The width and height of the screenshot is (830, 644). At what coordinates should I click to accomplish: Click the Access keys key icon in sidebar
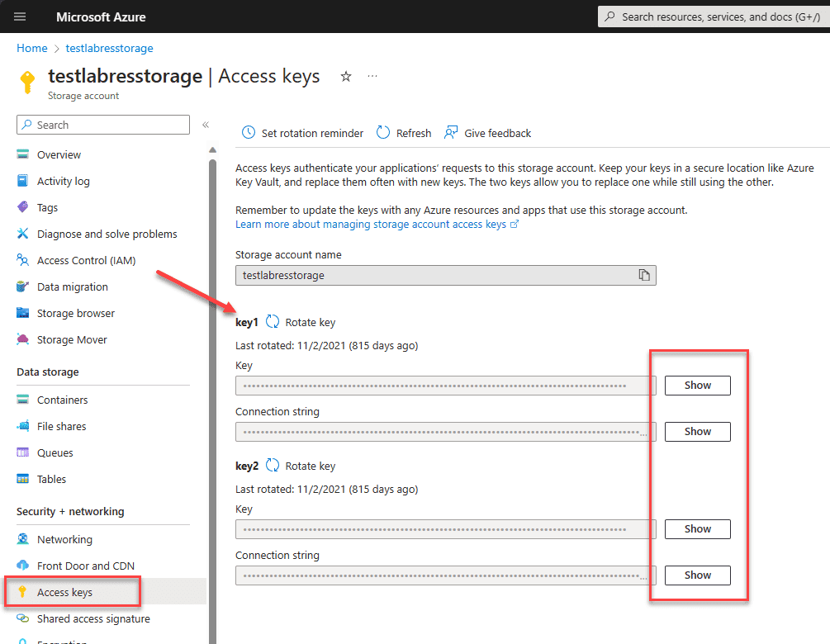[x=22, y=592]
